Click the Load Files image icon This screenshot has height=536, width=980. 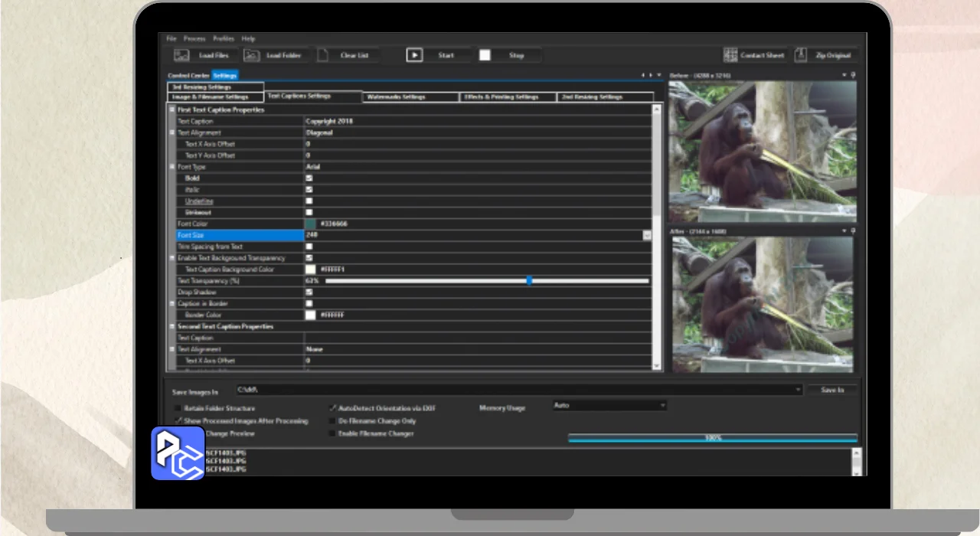(x=181, y=55)
